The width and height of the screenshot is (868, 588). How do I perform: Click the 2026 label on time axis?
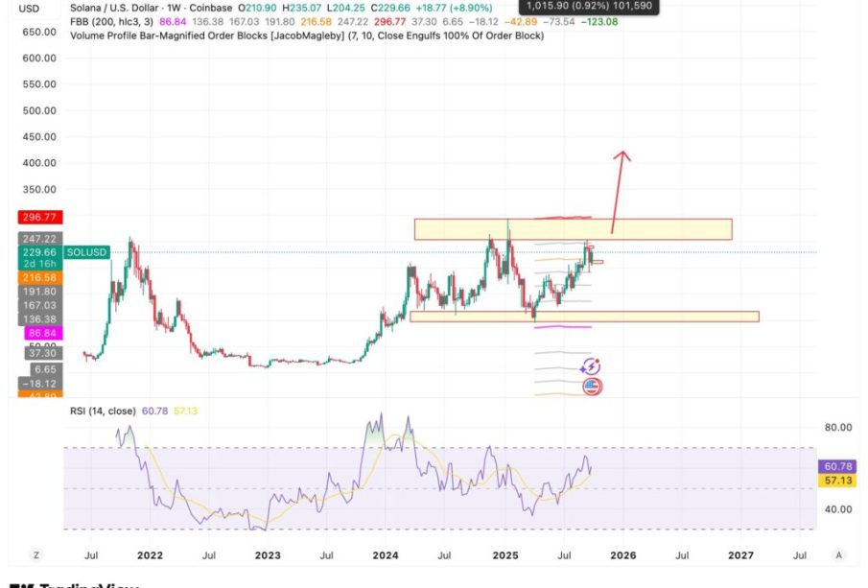pos(623,554)
